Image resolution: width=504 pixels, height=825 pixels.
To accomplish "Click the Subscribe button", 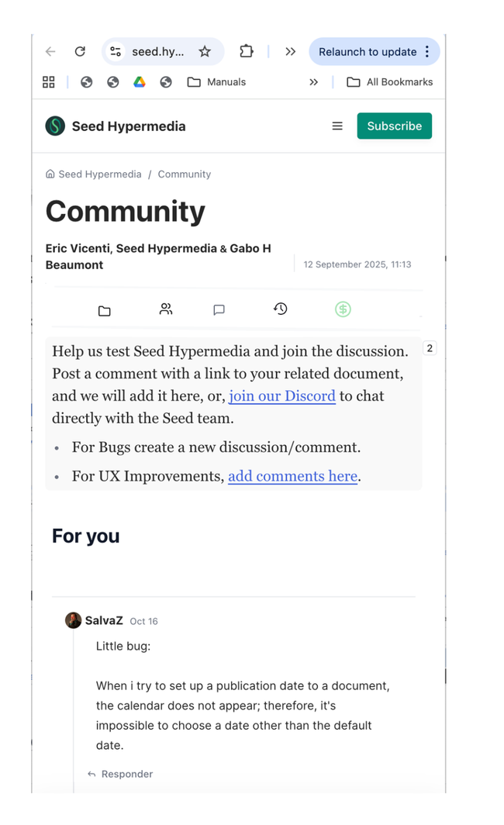I will click(x=394, y=126).
